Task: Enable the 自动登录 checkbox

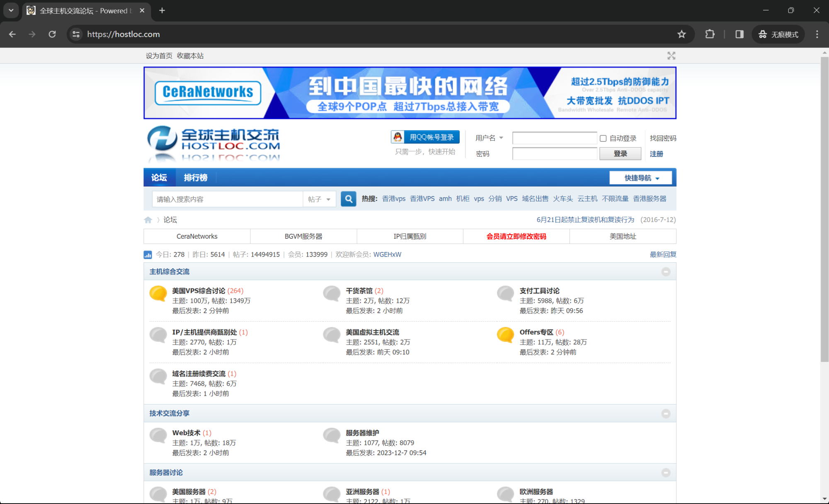Action: coord(603,138)
